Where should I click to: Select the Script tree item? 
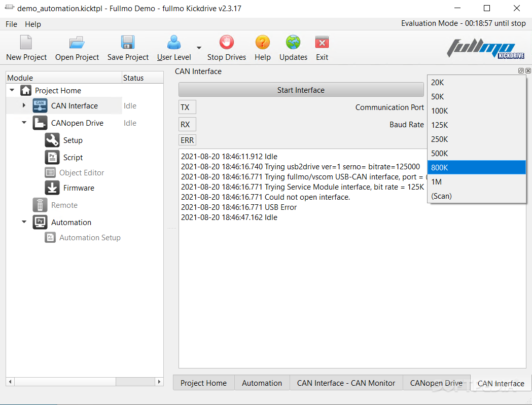[73, 157]
